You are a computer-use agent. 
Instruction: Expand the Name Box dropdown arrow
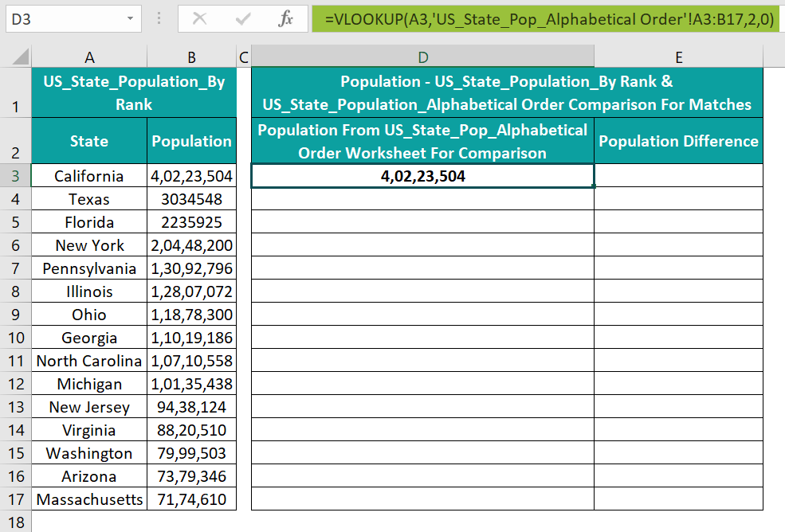pyautogui.click(x=130, y=19)
